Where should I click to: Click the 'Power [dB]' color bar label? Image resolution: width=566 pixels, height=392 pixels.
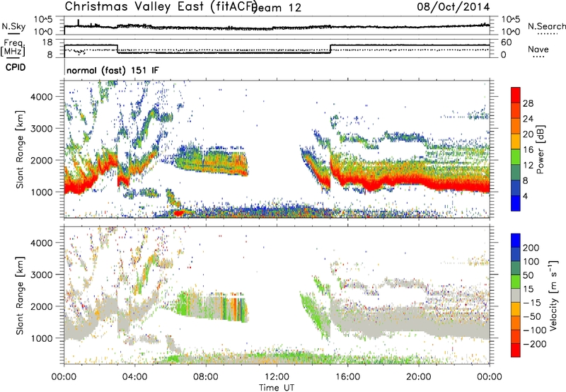(540, 149)
